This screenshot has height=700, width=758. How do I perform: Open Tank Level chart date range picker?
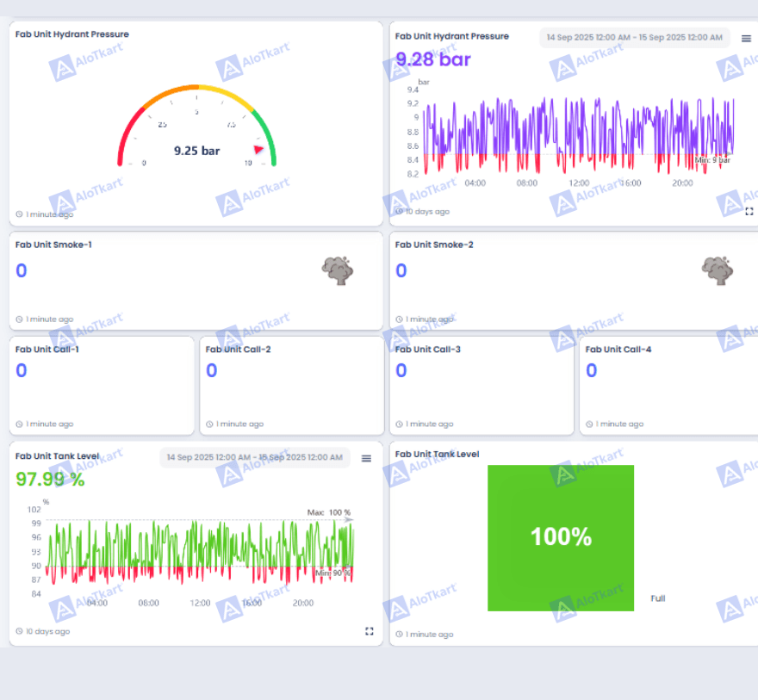[x=254, y=457]
